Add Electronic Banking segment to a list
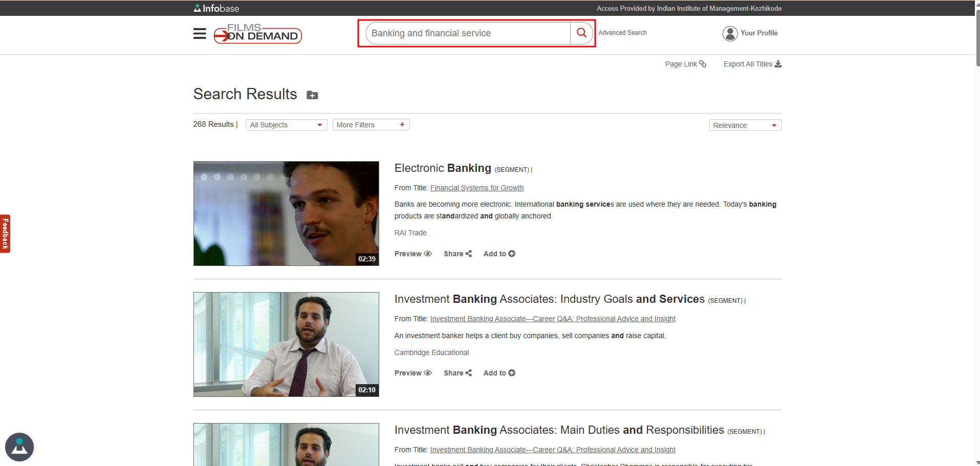980x466 pixels. click(x=499, y=254)
